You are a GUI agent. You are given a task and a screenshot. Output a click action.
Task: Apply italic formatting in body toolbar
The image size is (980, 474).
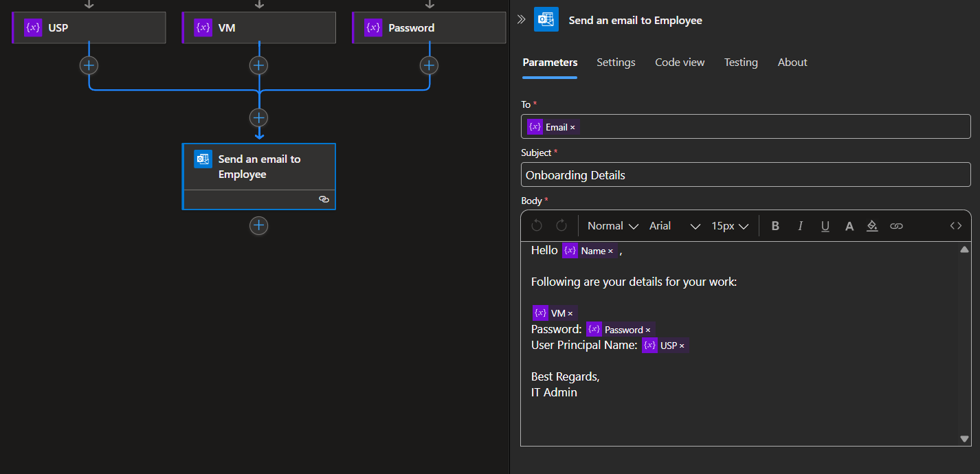click(x=800, y=226)
